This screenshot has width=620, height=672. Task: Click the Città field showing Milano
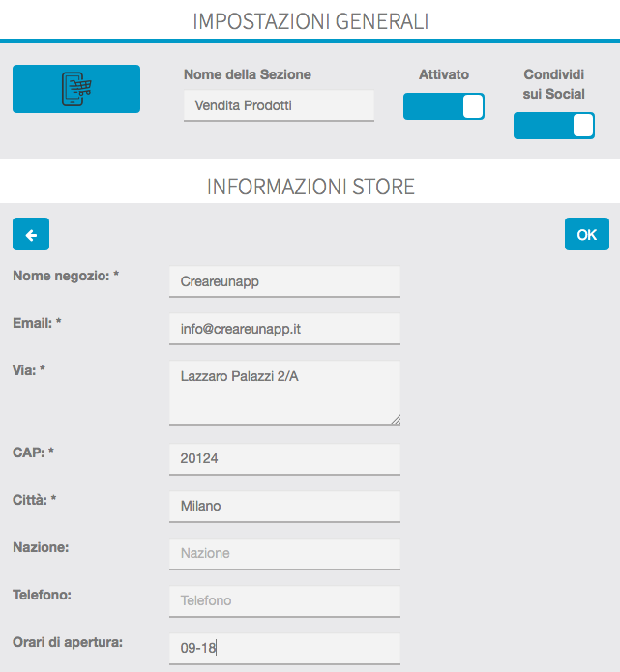point(284,506)
